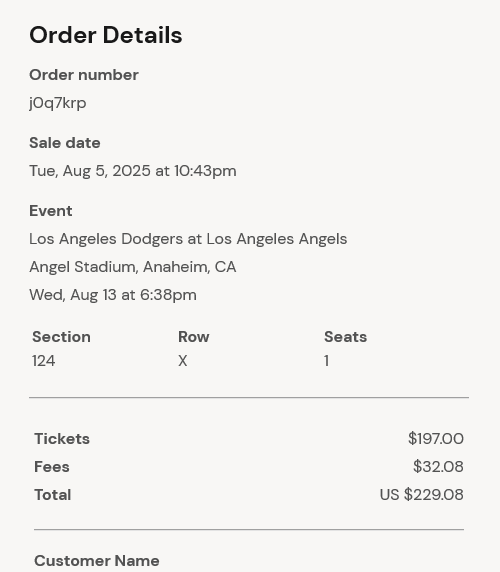Click the Row column header
The width and height of the screenshot is (500, 572).
[194, 337]
